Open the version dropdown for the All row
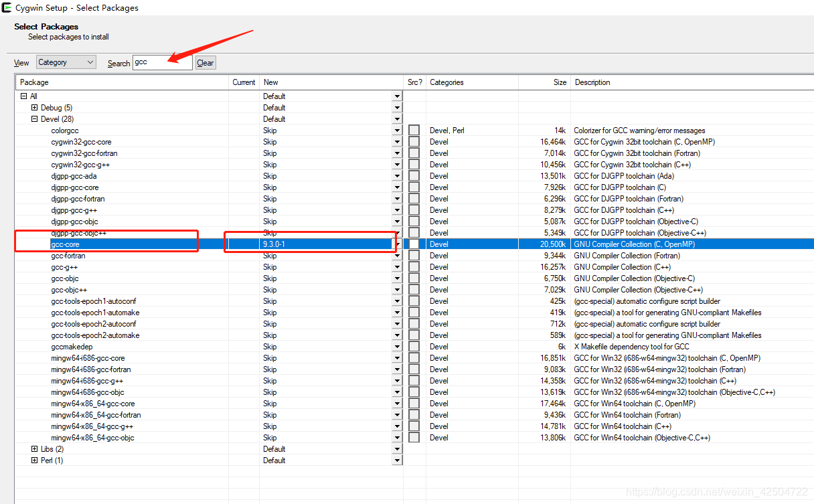814x504 pixels. tap(397, 96)
